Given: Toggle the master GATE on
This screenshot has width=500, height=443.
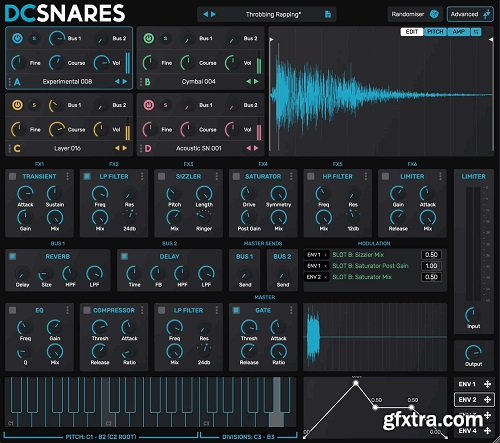Looking at the screenshot, I should tap(236, 310).
